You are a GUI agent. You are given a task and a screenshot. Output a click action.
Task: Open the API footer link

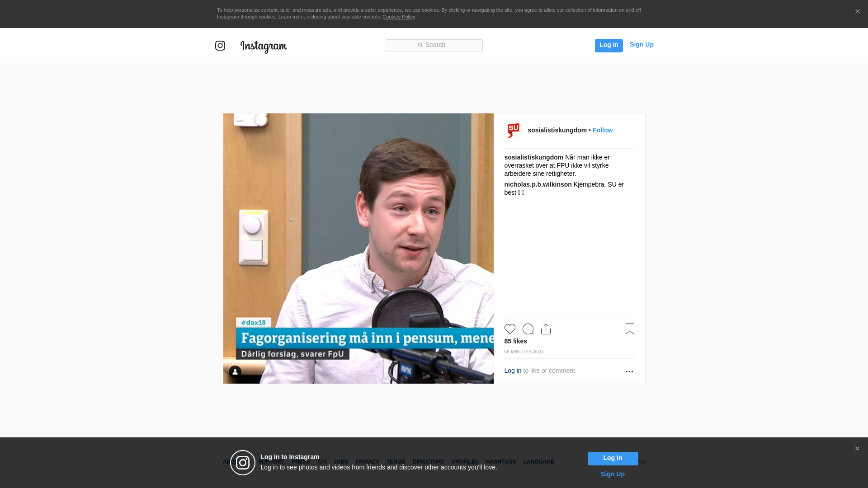click(x=322, y=462)
